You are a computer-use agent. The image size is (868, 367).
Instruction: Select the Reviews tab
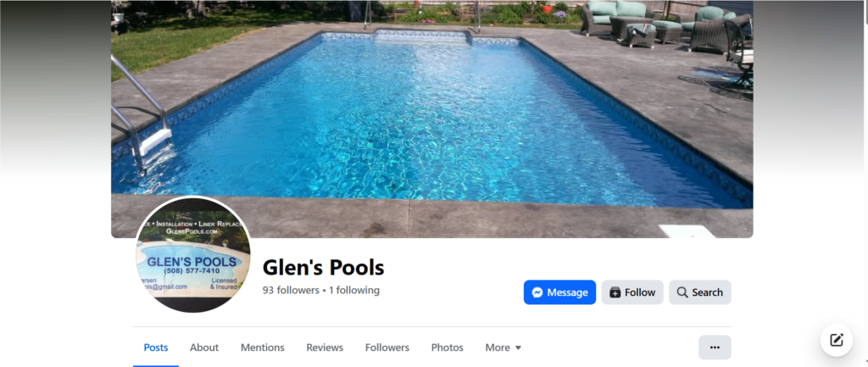click(325, 348)
